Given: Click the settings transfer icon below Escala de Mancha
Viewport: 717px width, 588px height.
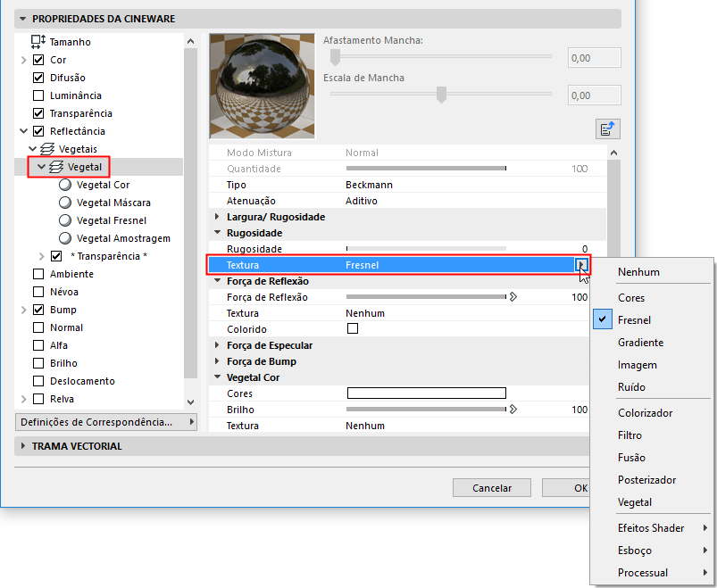Looking at the screenshot, I should coord(607,128).
